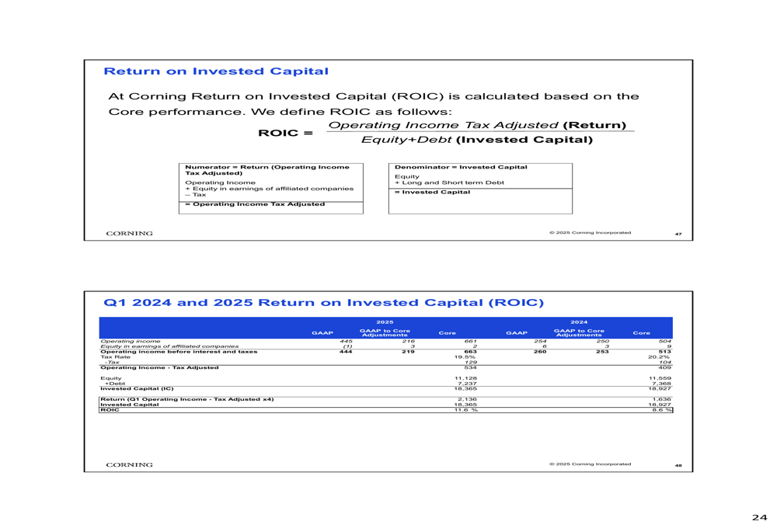Click "Return (Q1 Operating Income - Tax Adjusted x4)" label
This screenshot has width=777, height=532.
click(186, 399)
